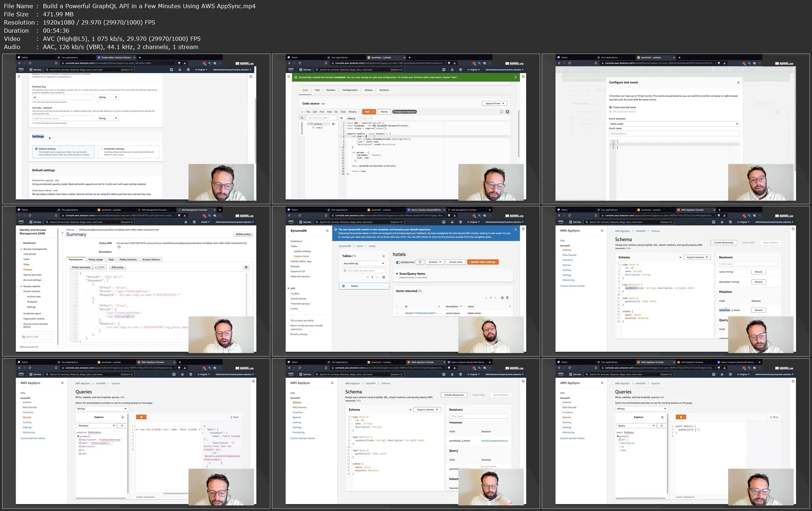812x511 pixels.
Task: Toggle Autopreview switch in hotels thumbnail
Action: [x=398, y=262]
